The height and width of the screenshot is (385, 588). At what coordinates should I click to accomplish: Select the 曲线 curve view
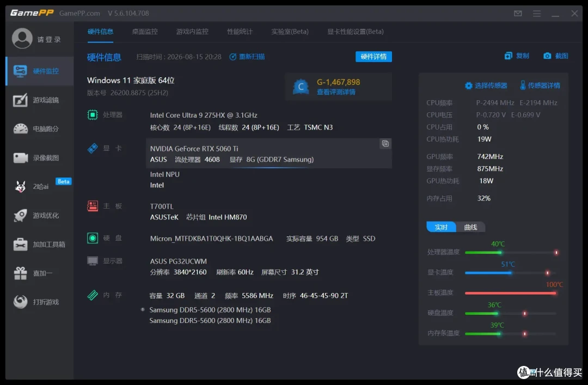tap(470, 227)
